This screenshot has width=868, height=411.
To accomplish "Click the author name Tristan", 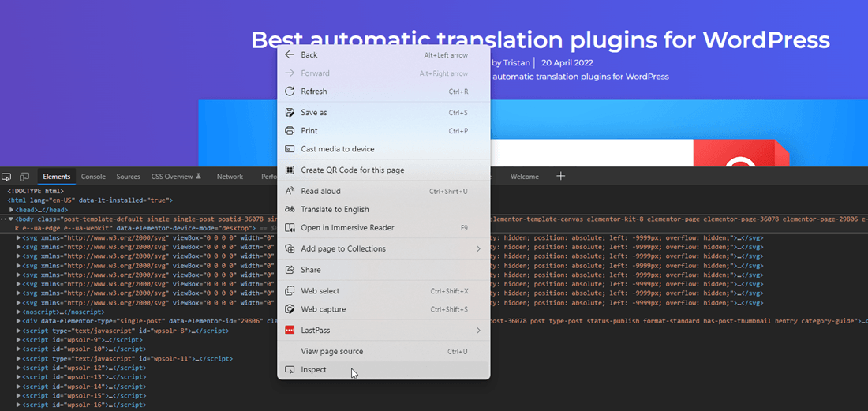I will pyautogui.click(x=517, y=63).
